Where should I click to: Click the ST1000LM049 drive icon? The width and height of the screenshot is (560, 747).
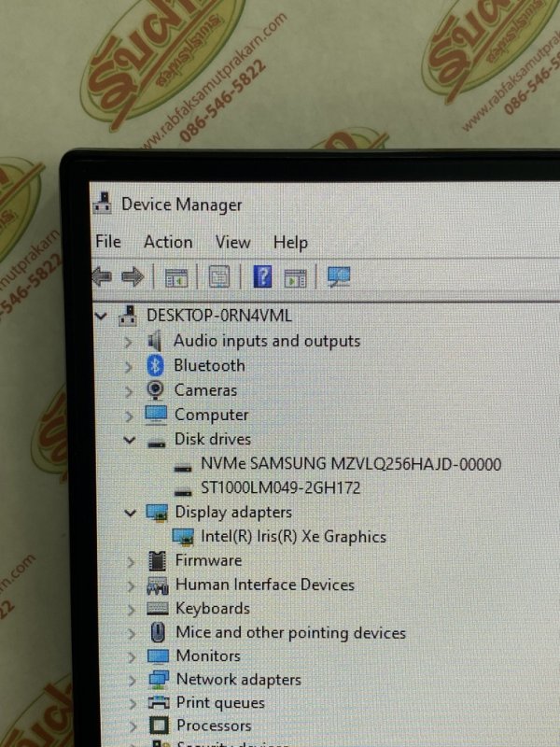tap(183, 492)
